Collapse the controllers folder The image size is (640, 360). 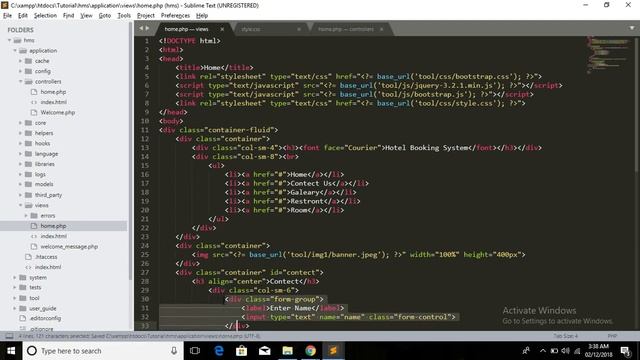[x=20, y=82]
